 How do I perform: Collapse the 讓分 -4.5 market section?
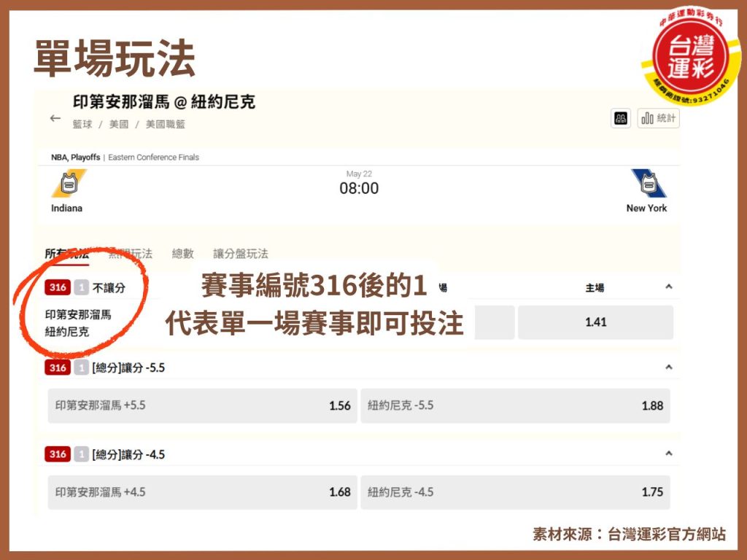point(669,454)
